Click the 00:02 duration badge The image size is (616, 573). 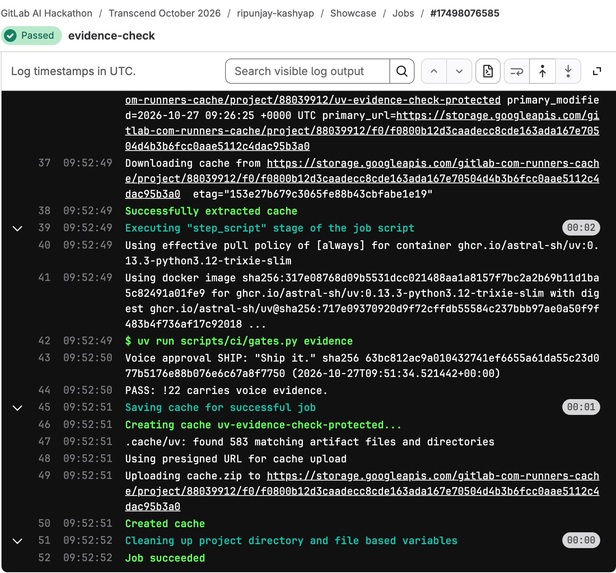[581, 227]
